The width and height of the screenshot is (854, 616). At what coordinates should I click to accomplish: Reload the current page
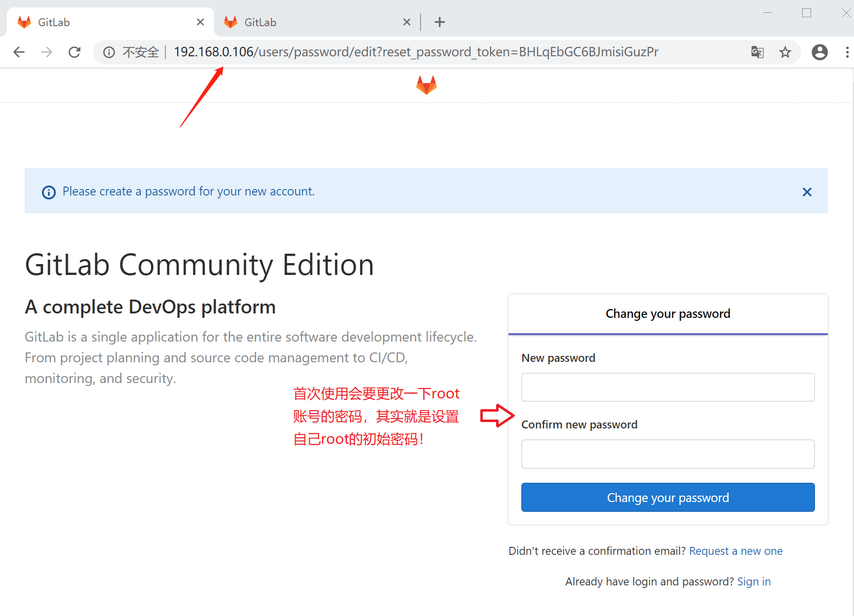75,52
